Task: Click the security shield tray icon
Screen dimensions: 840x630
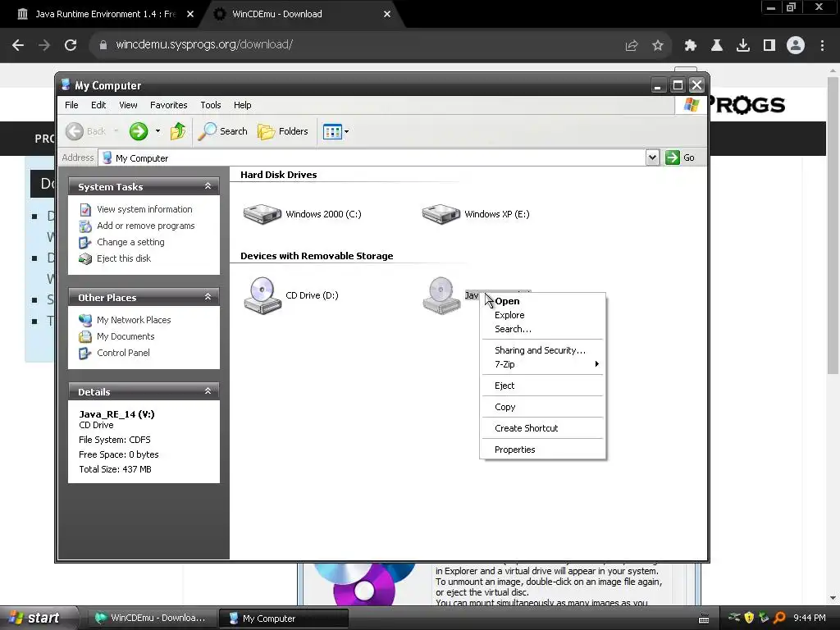Action: (x=749, y=618)
